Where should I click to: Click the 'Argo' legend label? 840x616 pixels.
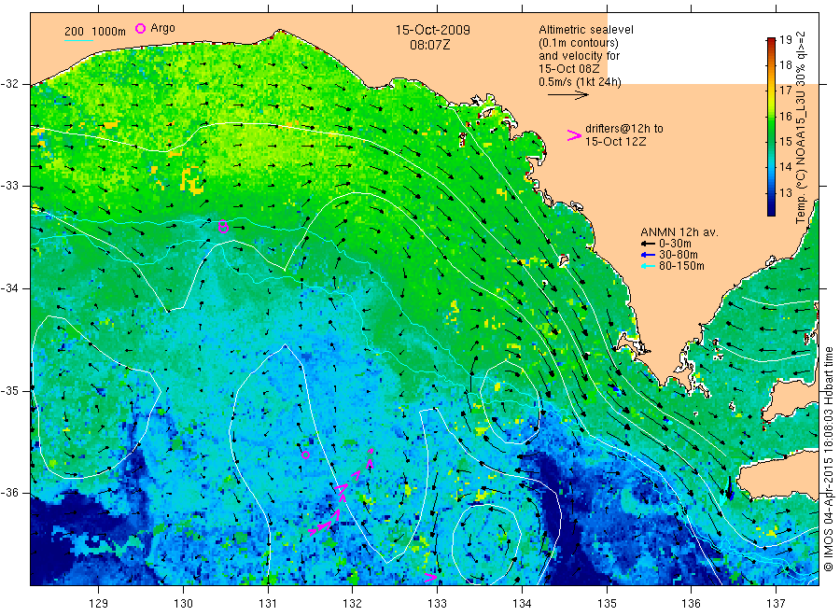point(162,28)
